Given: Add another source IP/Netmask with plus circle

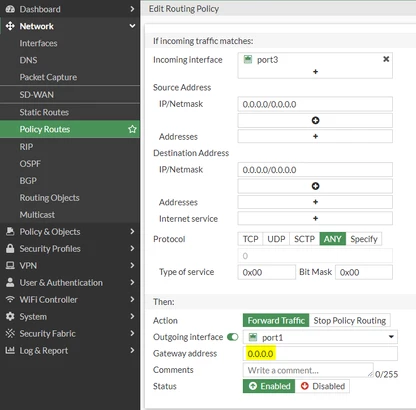Looking at the screenshot, I should pos(315,120).
